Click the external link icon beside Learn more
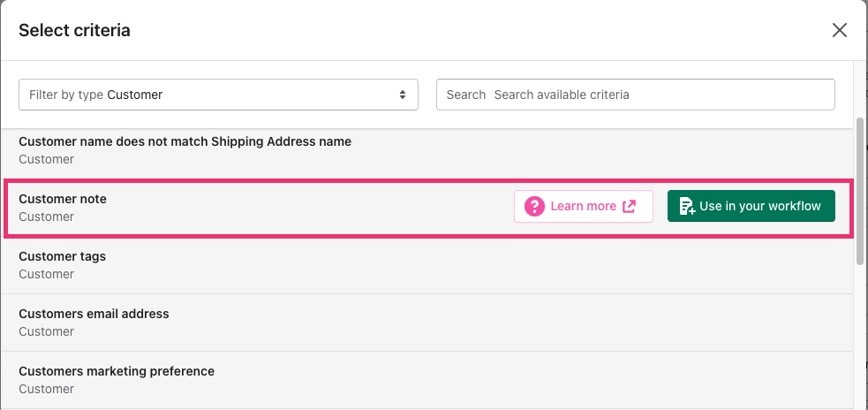Screen dimensions: 868x410 (x=630, y=207)
